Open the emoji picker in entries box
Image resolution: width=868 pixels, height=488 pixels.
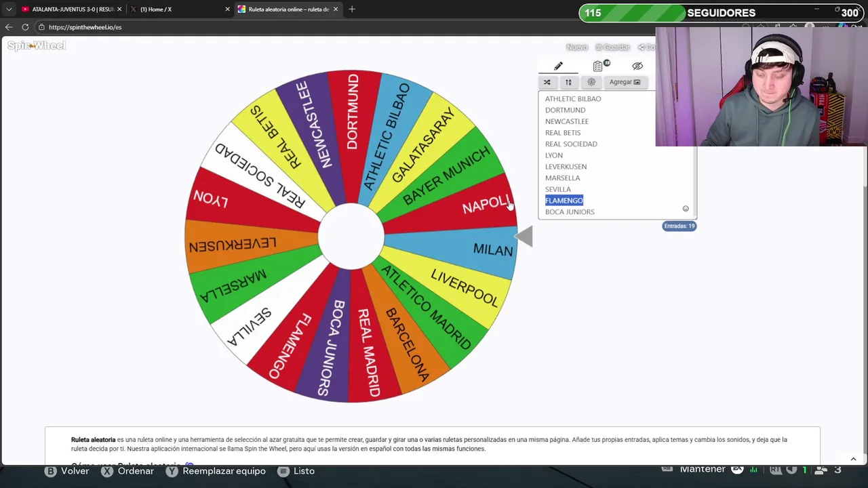(686, 209)
